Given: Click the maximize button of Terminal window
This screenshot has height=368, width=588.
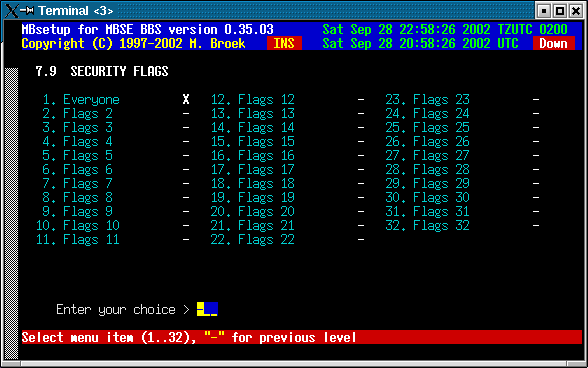Looking at the screenshot, I should point(560,11).
